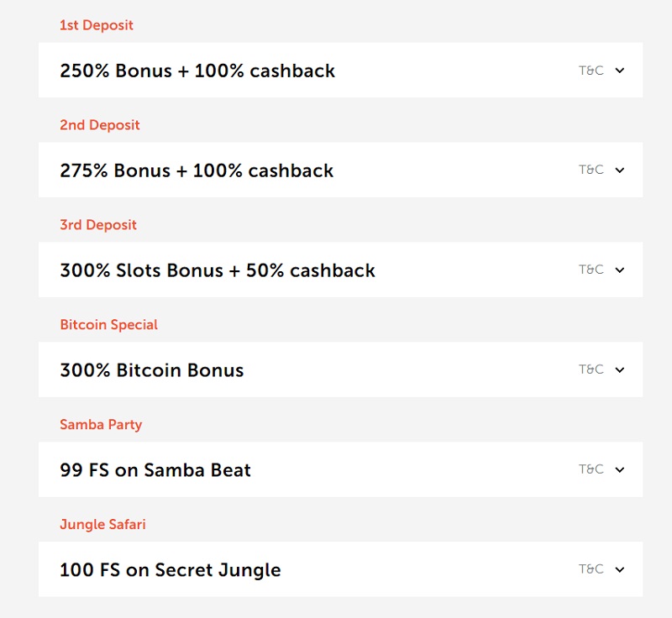
Task: Choose the 300% Bitcoin Bonus offer
Action: coord(340,369)
